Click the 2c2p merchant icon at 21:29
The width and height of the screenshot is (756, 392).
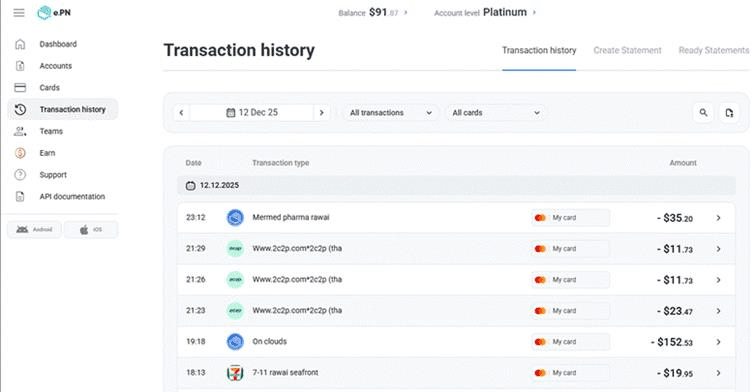[235, 249]
